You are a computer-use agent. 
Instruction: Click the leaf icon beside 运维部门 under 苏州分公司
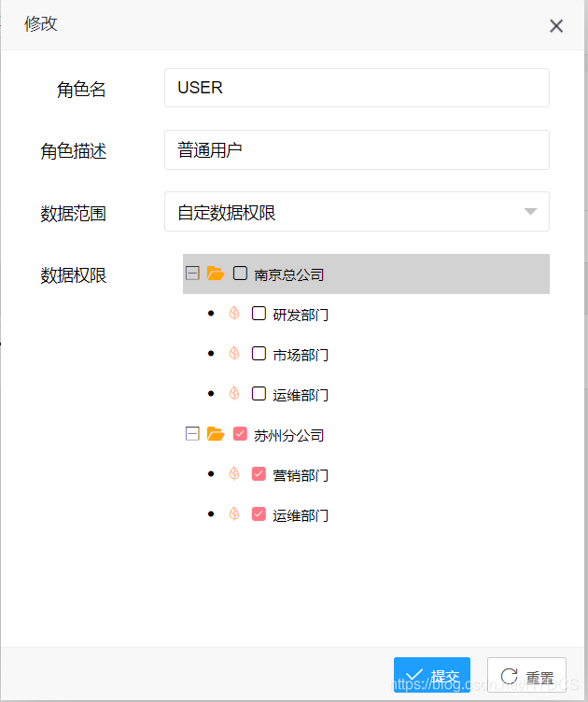point(234,514)
